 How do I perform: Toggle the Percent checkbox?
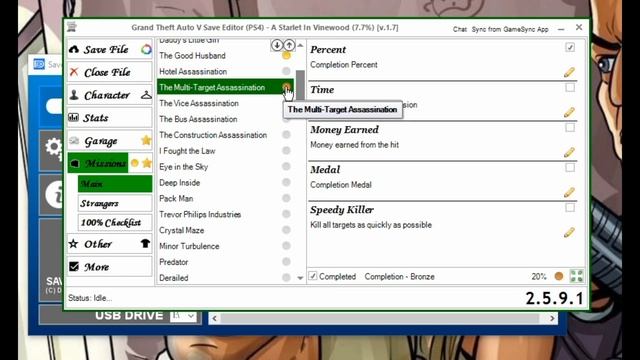[x=570, y=47]
